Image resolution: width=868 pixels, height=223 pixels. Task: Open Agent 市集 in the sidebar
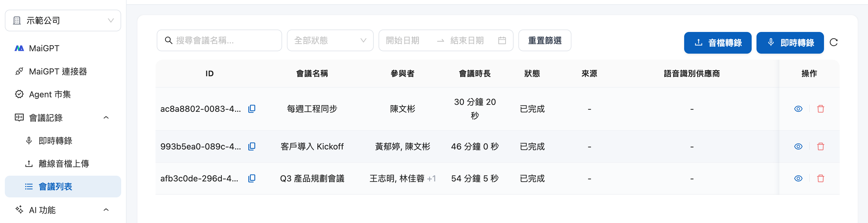63,94
